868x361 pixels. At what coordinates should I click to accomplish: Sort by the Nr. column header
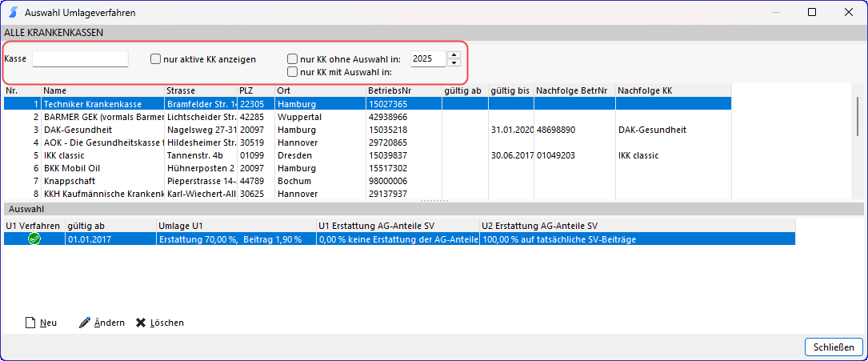point(22,90)
